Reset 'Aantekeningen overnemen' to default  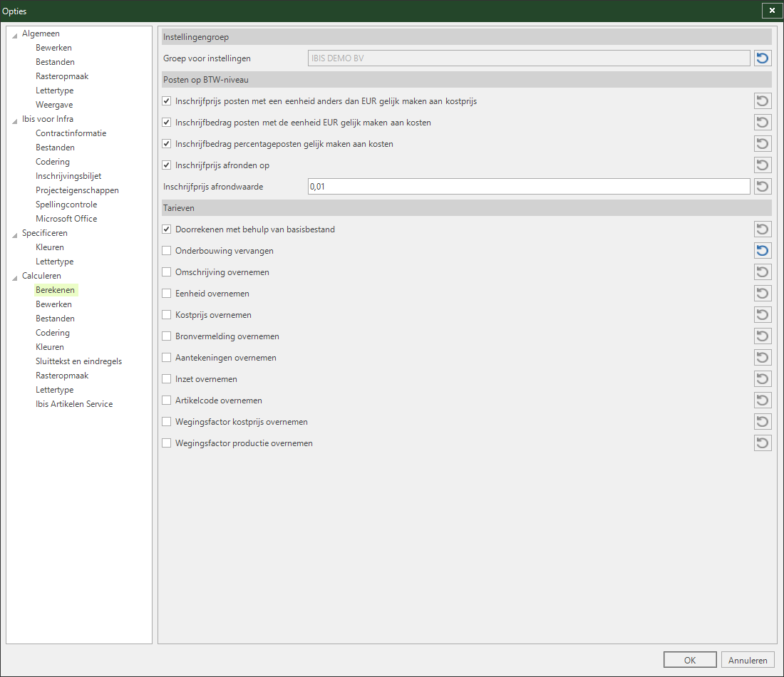pyautogui.click(x=763, y=358)
